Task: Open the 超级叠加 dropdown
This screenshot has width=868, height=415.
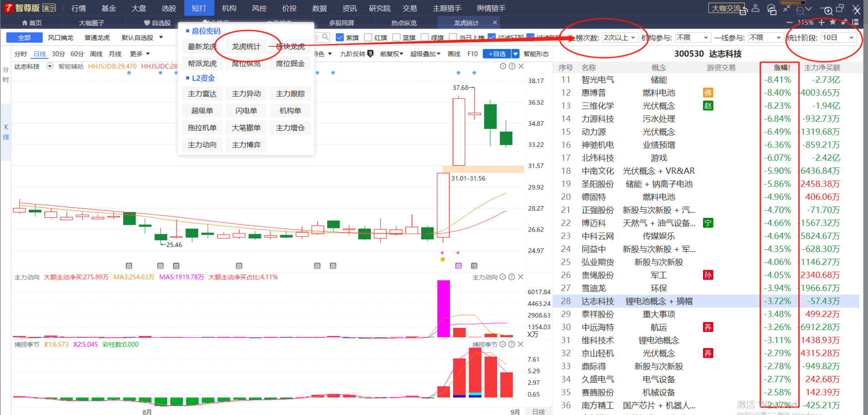Action: 425,54
